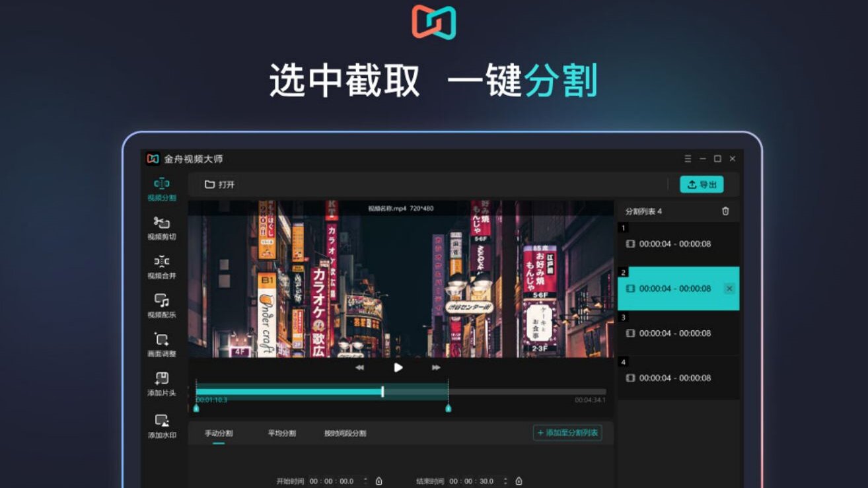Toggle the lock beside the 开始时间 field
The width and height of the screenshot is (868, 488).
point(379,481)
